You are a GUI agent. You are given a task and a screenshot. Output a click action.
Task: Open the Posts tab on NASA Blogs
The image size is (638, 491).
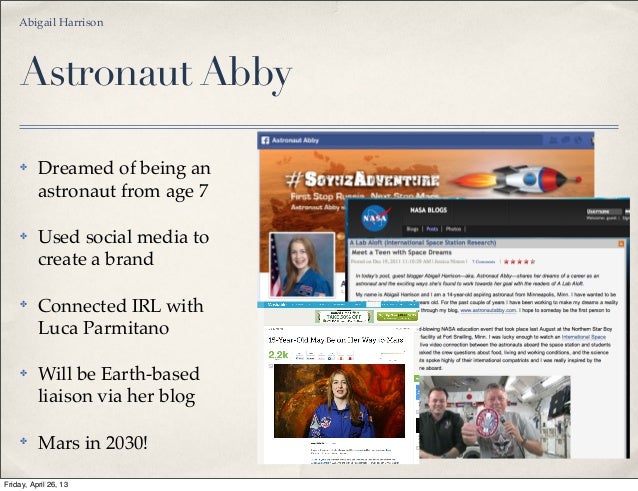coord(432,229)
